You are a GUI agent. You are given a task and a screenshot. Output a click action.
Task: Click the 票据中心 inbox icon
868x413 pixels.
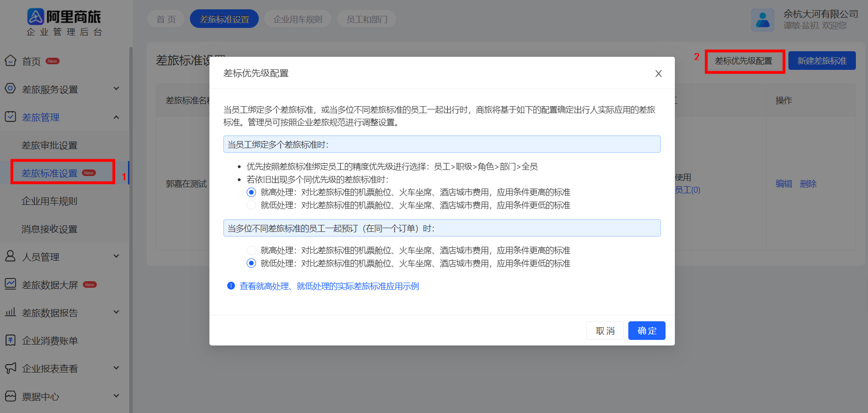click(10, 396)
